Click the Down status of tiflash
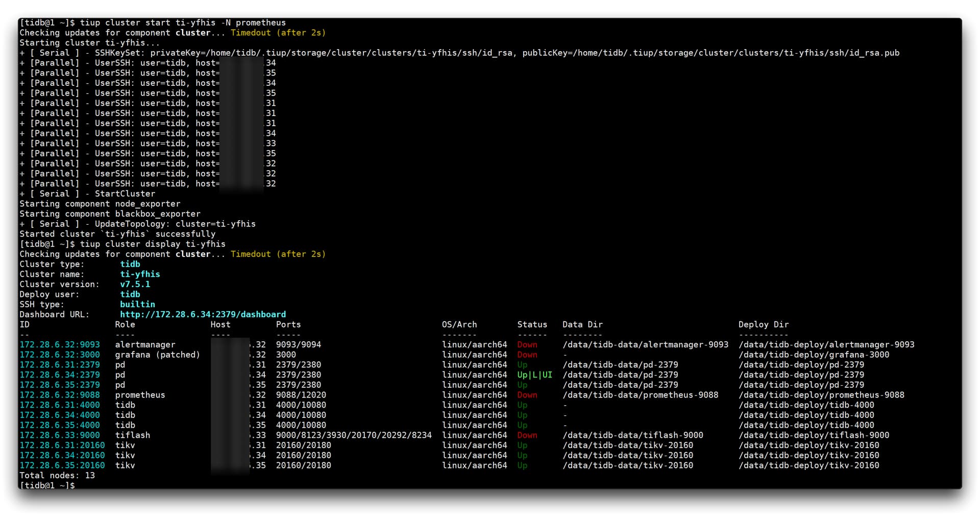The image size is (980, 516). click(527, 435)
